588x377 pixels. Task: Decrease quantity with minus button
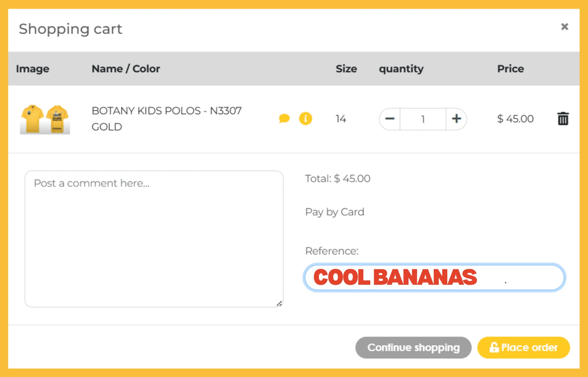coord(390,119)
